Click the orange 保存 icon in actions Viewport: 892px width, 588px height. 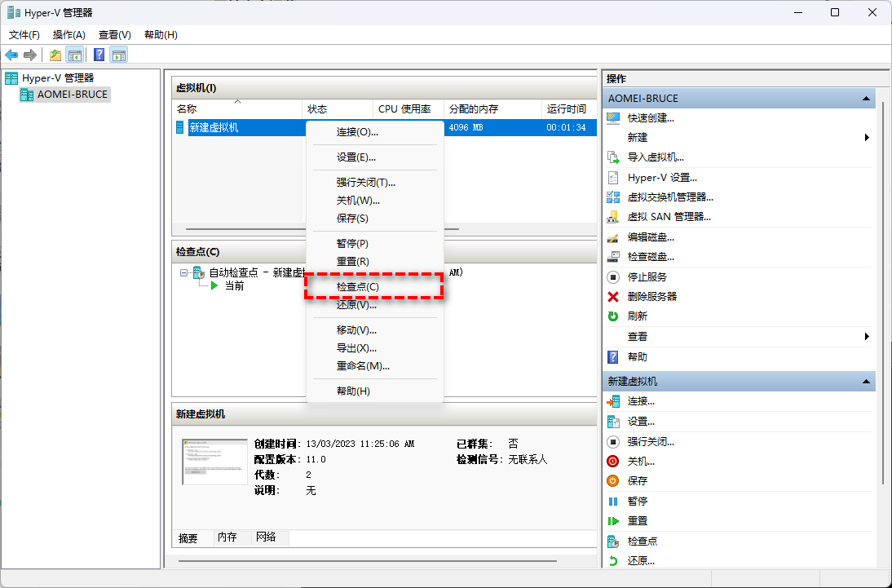[613, 480]
